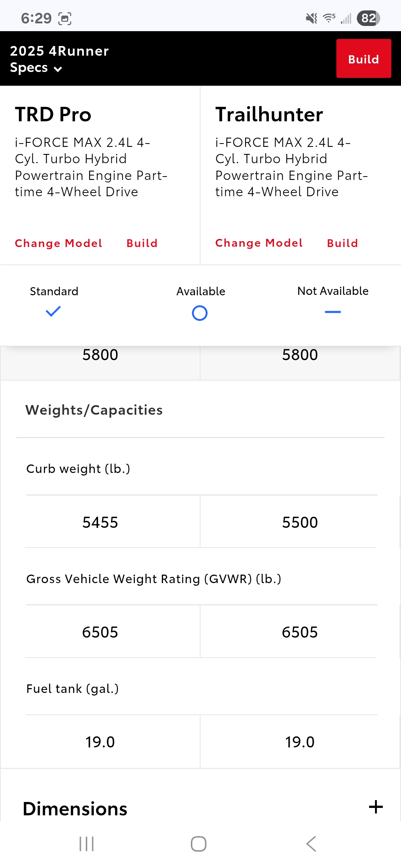Tap the Not Available dash icon
The image size is (401, 868).
333,312
